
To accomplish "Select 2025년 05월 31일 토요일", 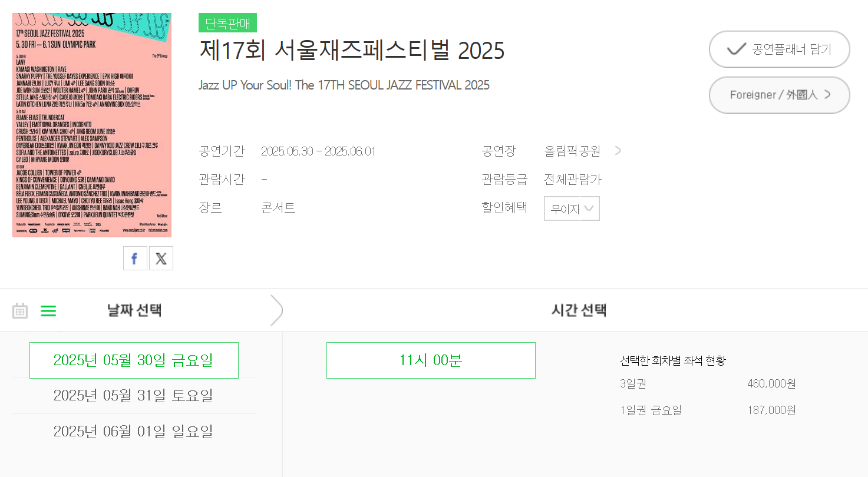I will [x=134, y=396].
